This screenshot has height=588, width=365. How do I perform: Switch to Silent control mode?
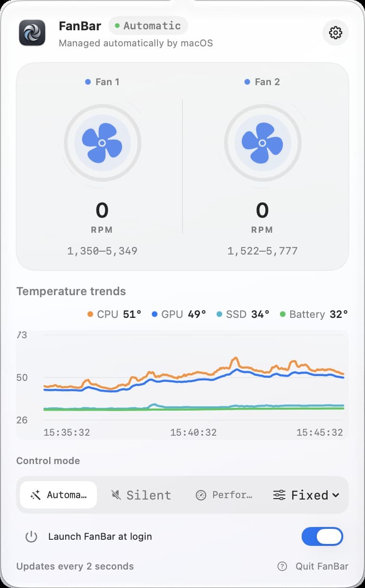[x=141, y=495]
